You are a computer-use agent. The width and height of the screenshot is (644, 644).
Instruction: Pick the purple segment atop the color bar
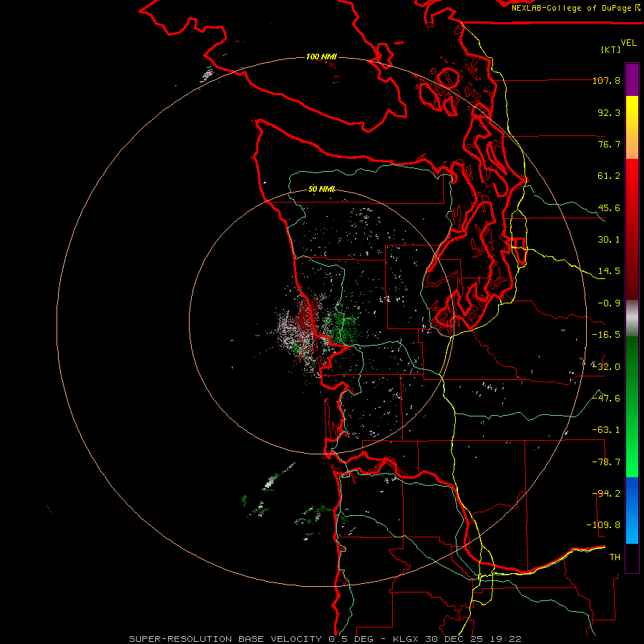point(632,79)
